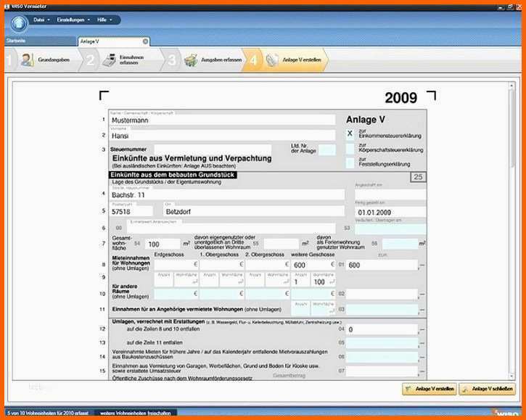The width and height of the screenshot is (526, 420).
Task: Click the date field 01.01.2009
Action: 390,213
